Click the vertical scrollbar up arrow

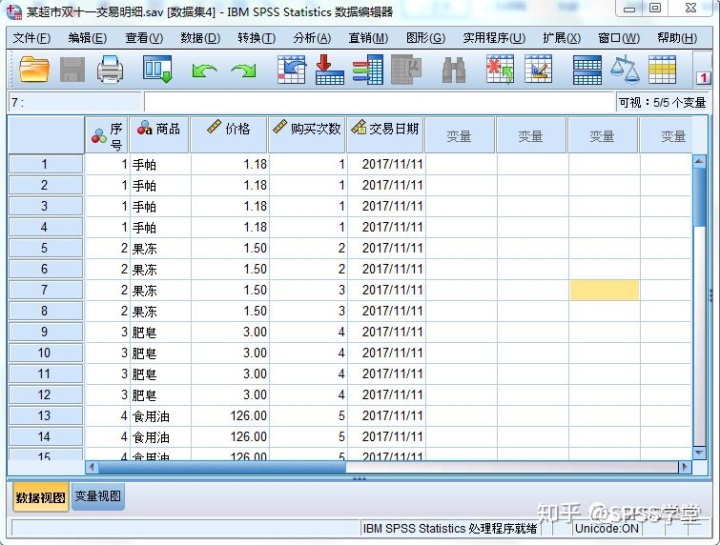tap(699, 161)
